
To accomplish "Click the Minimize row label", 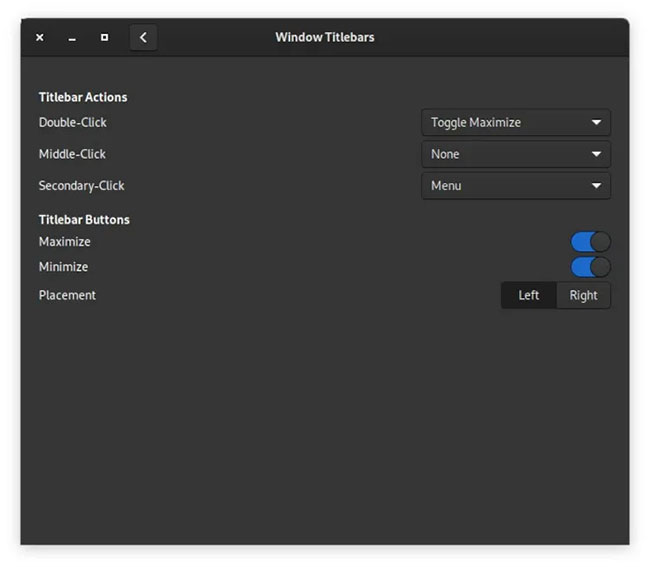I will coord(63,267).
